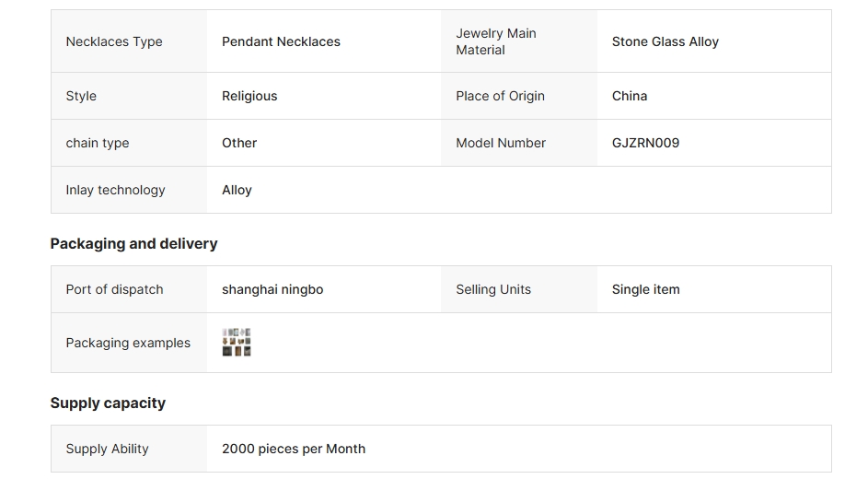The width and height of the screenshot is (868, 479).
Task: Select the GJZRN009 model number text
Action: coord(645,143)
